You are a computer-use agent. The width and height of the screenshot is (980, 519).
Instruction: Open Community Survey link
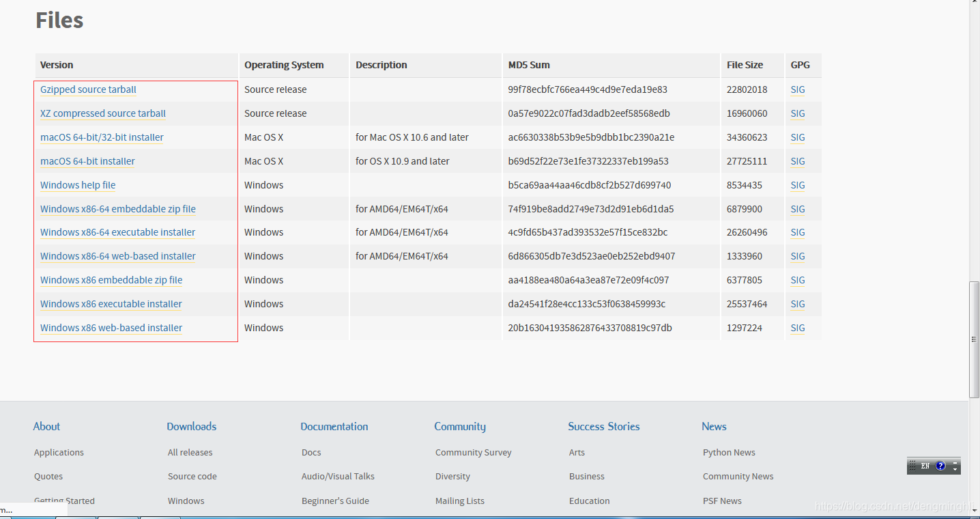coord(474,452)
